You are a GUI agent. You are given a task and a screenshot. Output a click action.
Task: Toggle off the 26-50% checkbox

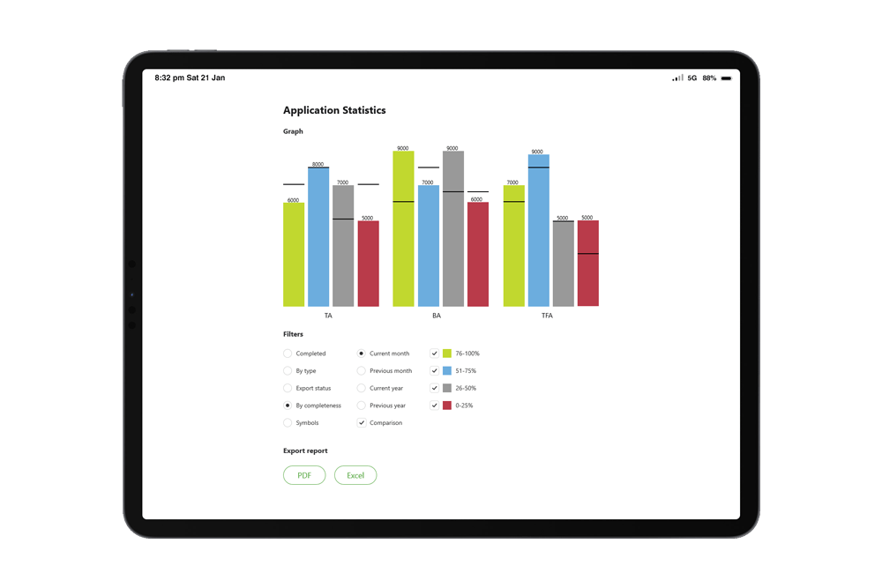[434, 388]
